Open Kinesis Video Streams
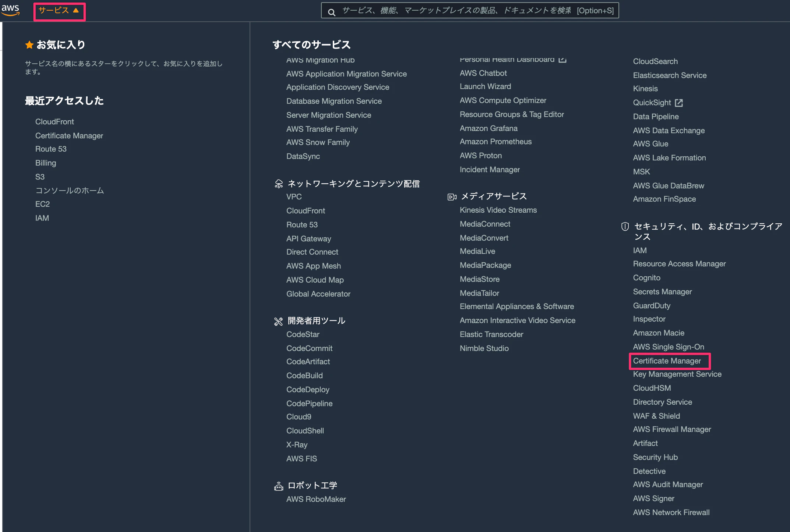The width and height of the screenshot is (790, 532). click(x=498, y=210)
